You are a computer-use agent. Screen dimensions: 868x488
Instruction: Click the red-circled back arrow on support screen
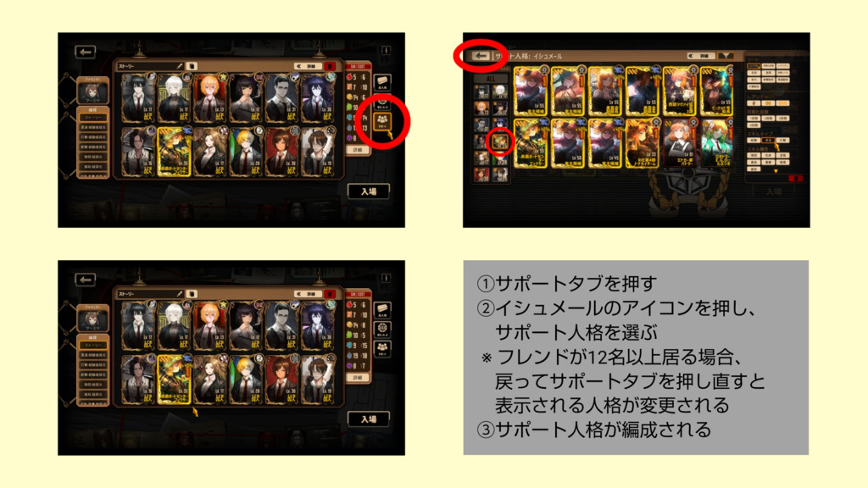pos(481,56)
